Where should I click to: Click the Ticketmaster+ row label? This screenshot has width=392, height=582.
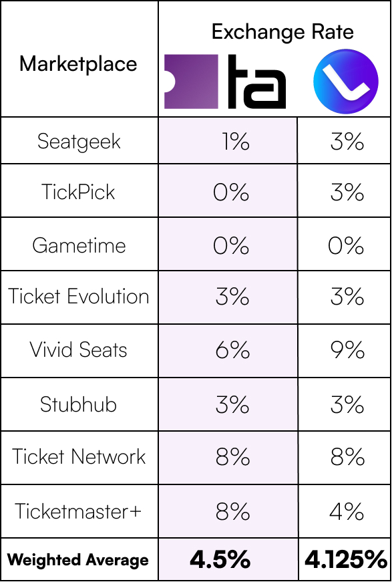pyautogui.click(x=78, y=511)
